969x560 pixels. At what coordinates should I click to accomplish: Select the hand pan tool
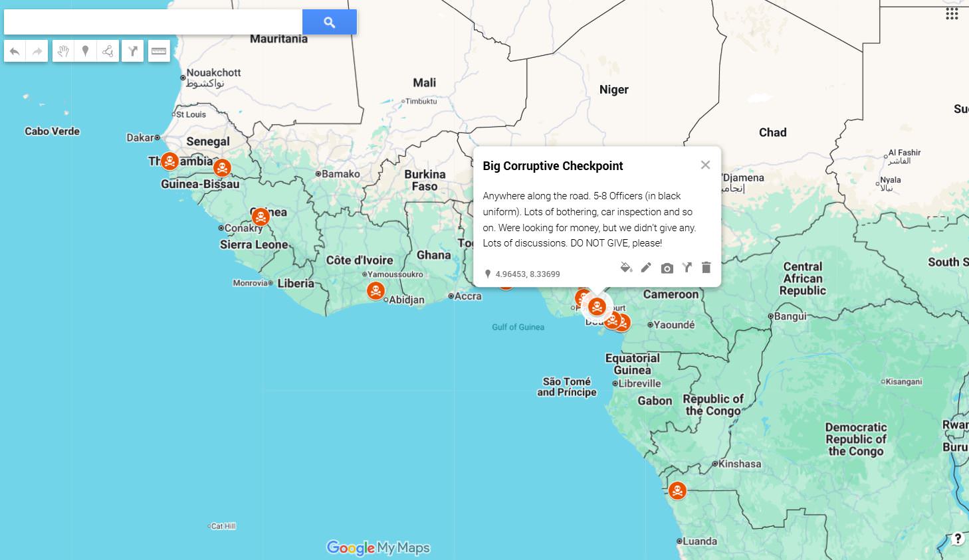coord(63,51)
